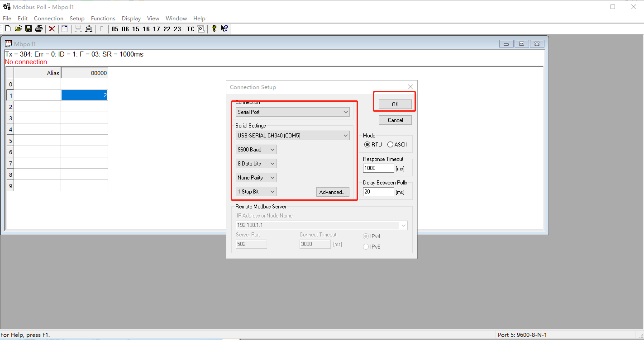Open the Connection menu
The image size is (644, 340).
(x=48, y=19)
